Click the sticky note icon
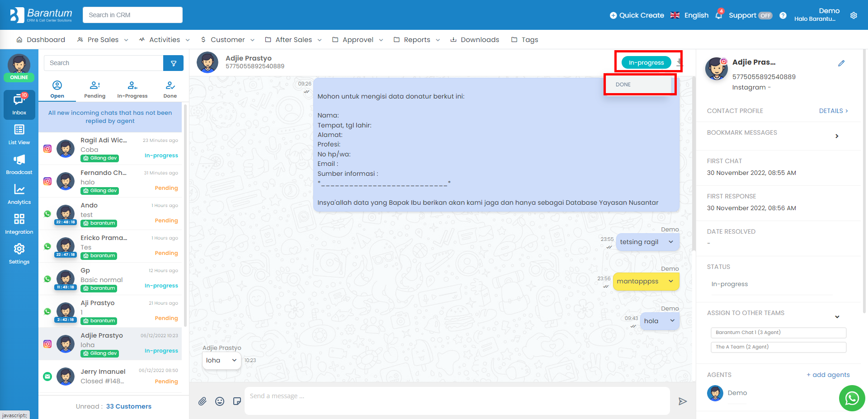 (x=237, y=401)
